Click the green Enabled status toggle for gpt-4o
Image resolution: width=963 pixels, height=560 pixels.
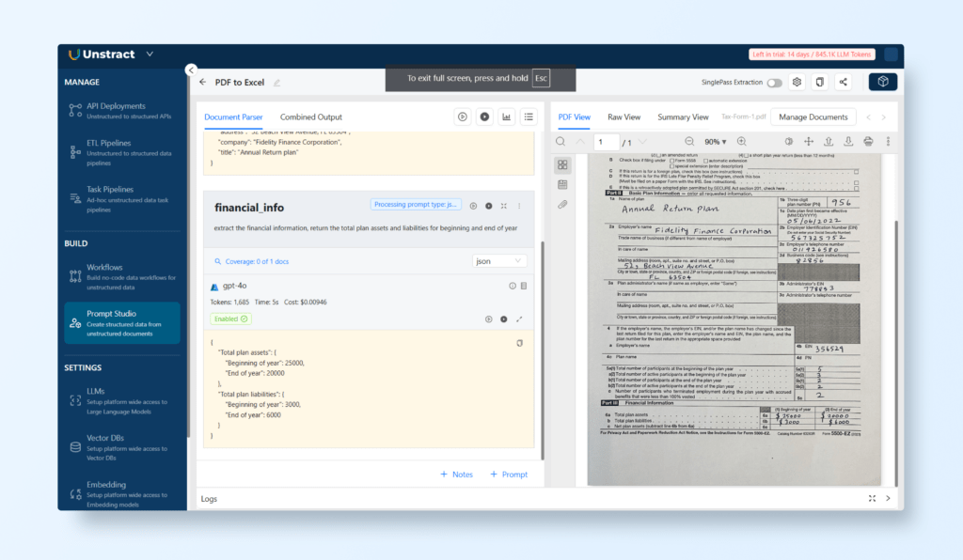tap(230, 319)
